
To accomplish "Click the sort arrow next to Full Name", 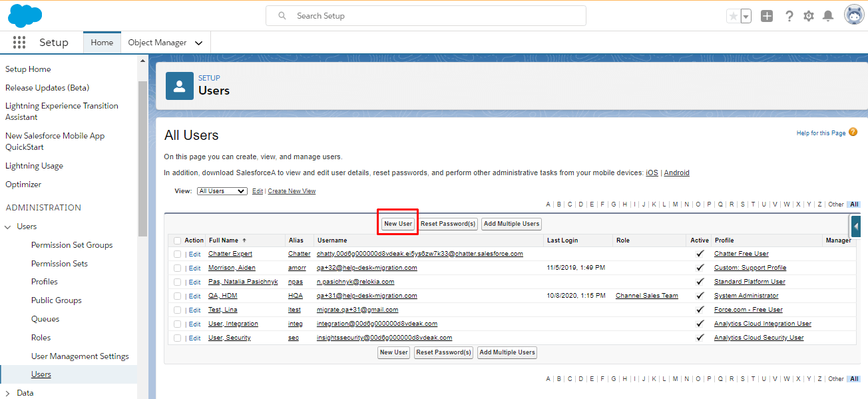I will coord(244,240).
